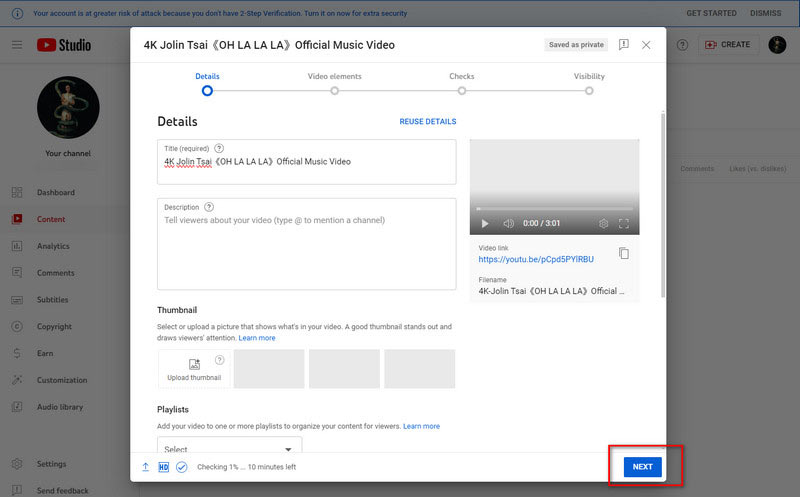800x497 pixels.
Task: Click the dialog vertical scrollbar
Action: [x=663, y=204]
